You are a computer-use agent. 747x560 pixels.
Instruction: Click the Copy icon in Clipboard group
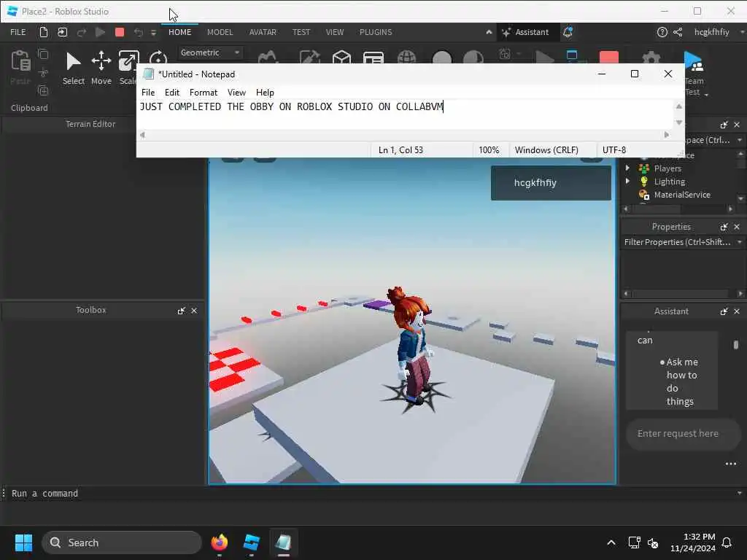tap(43, 54)
